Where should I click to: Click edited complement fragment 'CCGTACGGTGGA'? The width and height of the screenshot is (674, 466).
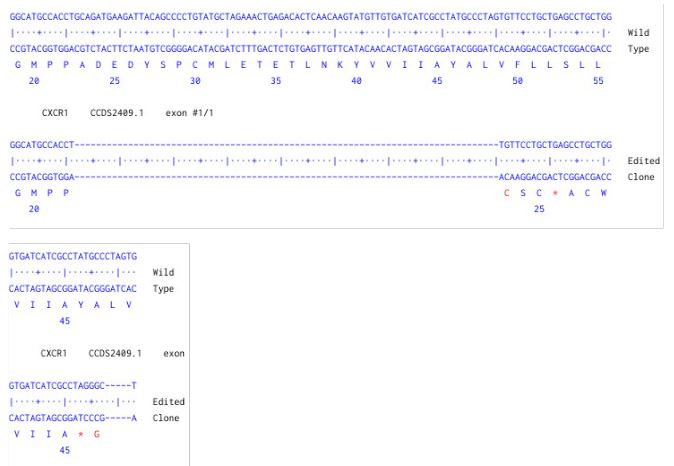coord(42,177)
